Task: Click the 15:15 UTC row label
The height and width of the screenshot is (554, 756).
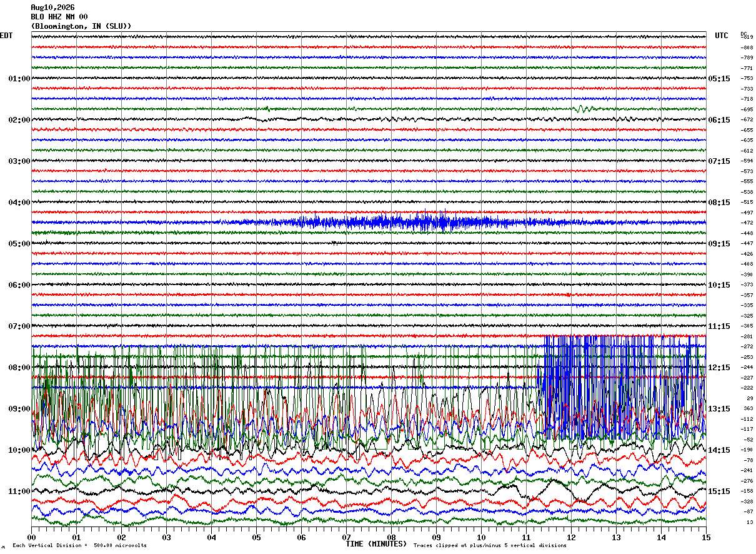Action: (719, 491)
